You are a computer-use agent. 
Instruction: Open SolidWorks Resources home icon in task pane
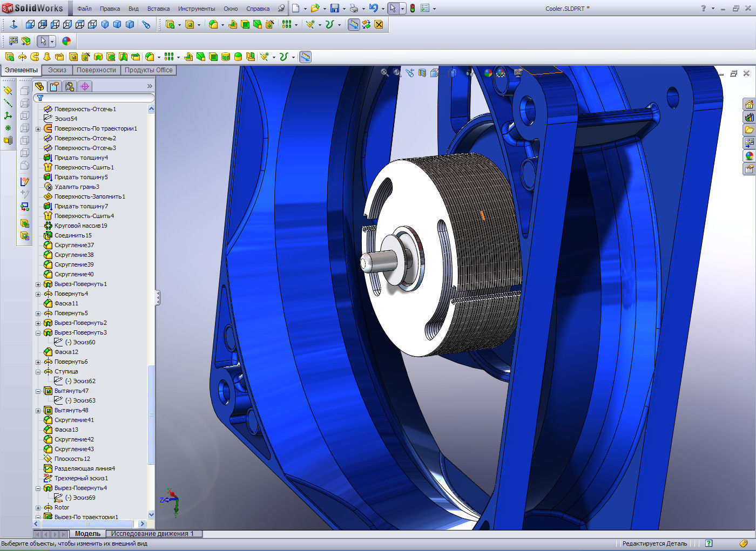(749, 104)
